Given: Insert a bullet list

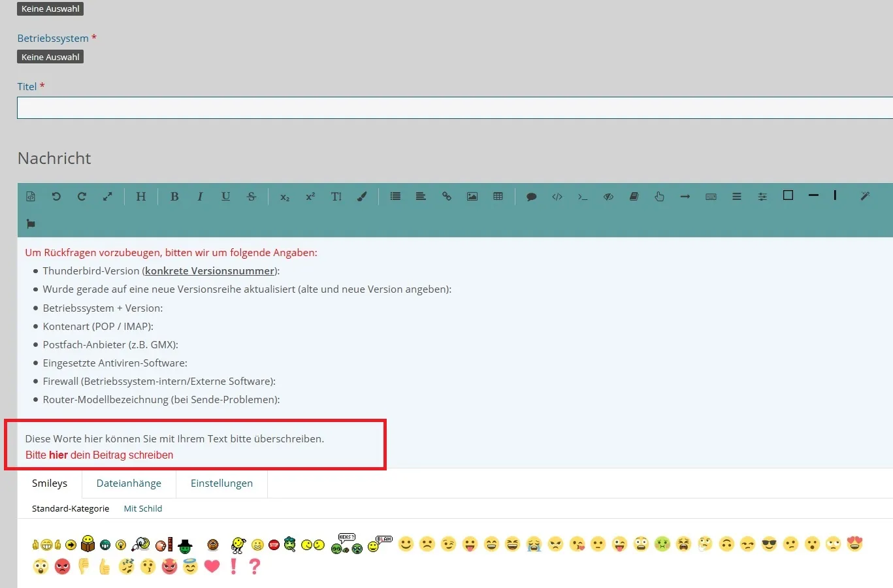Looking at the screenshot, I should point(395,196).
